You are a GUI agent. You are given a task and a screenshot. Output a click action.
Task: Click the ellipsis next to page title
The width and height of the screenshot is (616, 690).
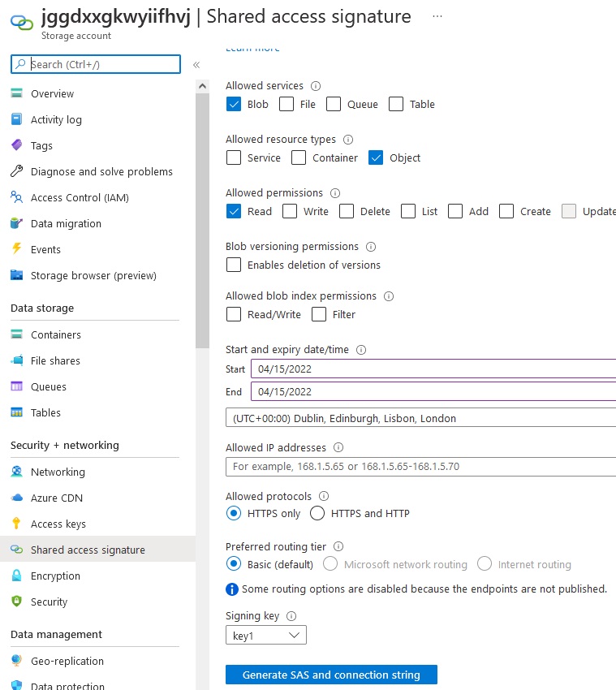[x=437, y=16]
